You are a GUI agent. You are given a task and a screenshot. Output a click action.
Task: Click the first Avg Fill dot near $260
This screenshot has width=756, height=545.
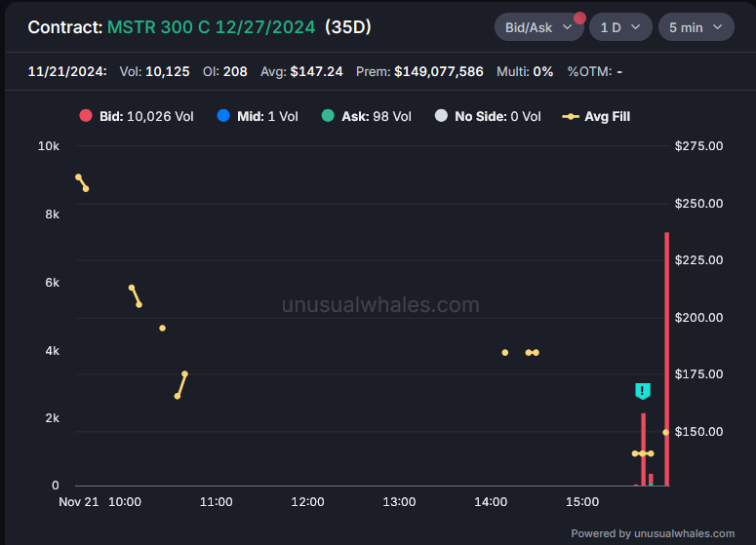tap(79, 177)
